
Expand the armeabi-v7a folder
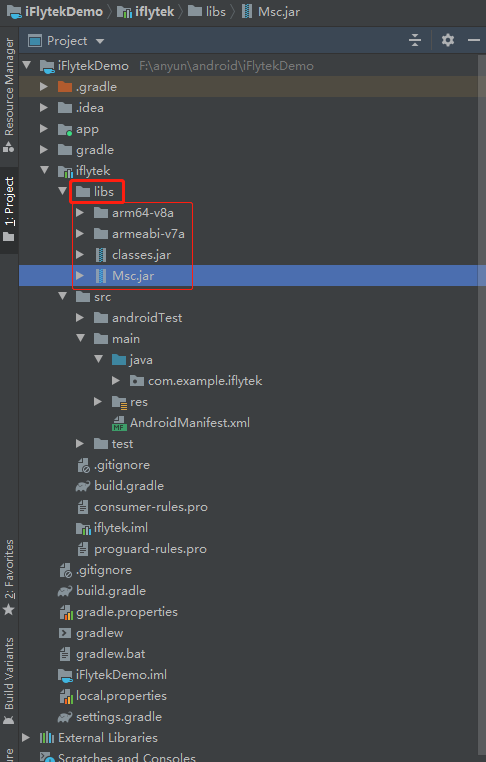[80, 234]
